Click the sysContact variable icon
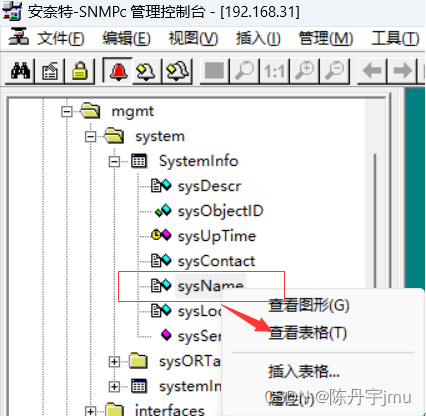The height and width of the screenshot is (416, 426). pyautogui.click(x=161, y=261)
